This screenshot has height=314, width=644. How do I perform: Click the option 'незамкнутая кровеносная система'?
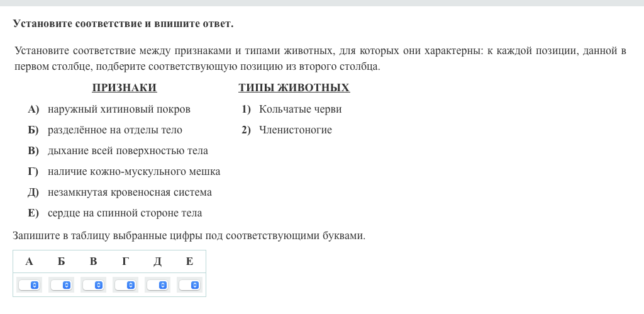point(130,193)
